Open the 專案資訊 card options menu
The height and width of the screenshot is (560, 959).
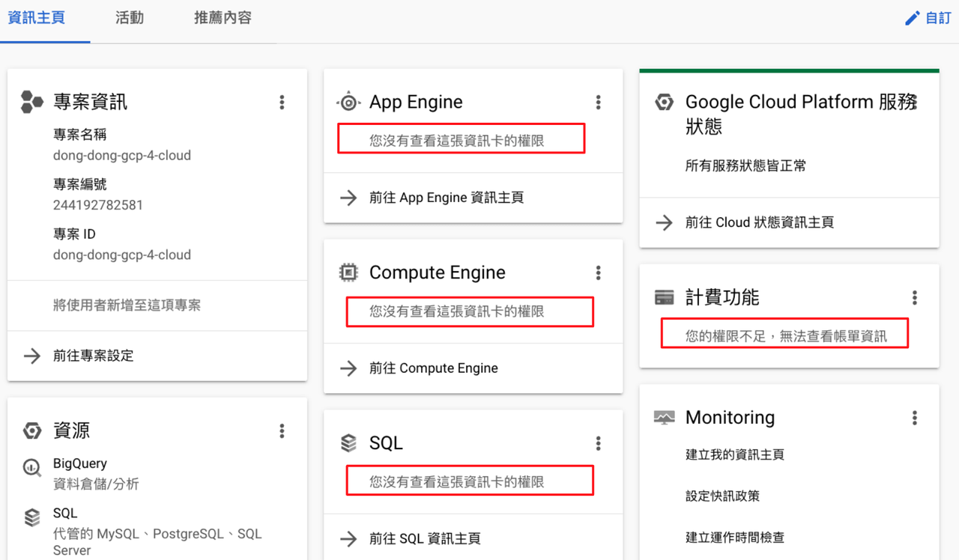tap(282, 102)
